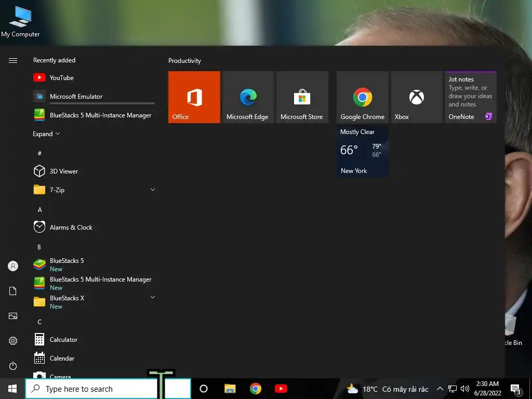Open Microsoft Emulator from Recently added
This screenshot has width=532, height=399.
95,96
